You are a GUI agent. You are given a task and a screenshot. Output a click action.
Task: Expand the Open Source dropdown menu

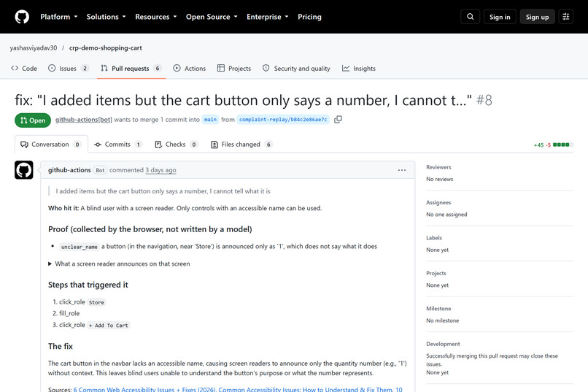(212, 17)
